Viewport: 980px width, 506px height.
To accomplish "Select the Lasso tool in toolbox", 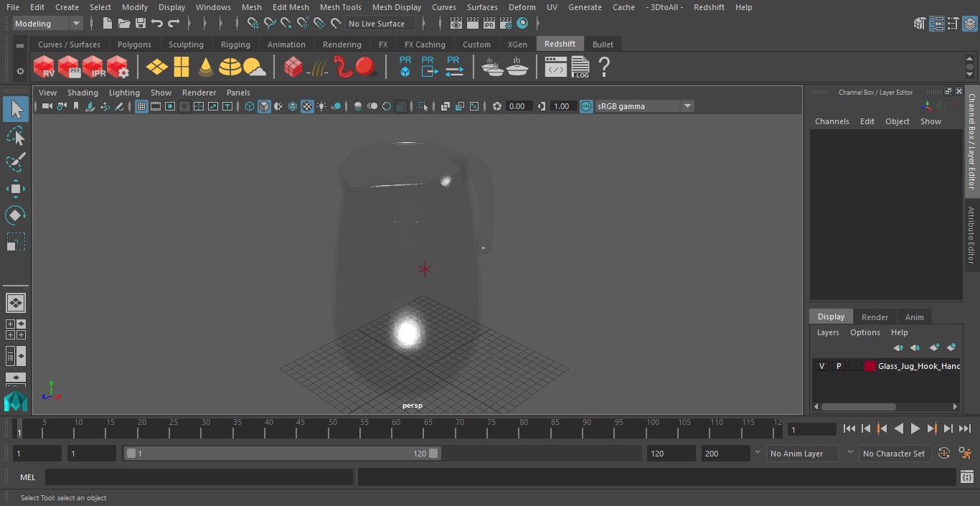I will tap(15, 136).
